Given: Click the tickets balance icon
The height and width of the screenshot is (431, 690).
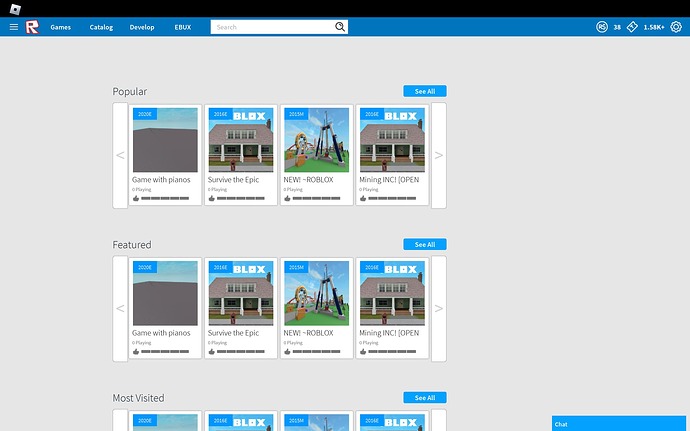Looking at the screenshot, I should (x=632, y=27).
